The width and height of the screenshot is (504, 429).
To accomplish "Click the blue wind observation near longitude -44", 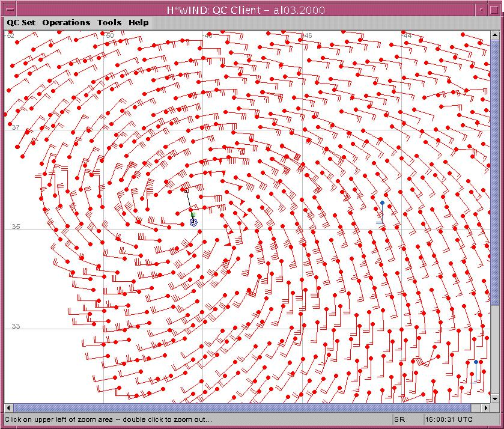I will [382, 203].
